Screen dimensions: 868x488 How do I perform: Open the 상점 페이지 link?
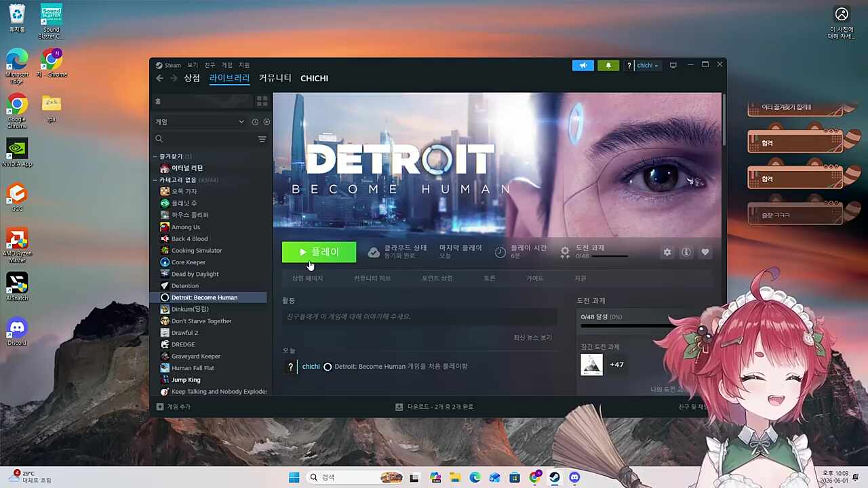pos(307,279)
